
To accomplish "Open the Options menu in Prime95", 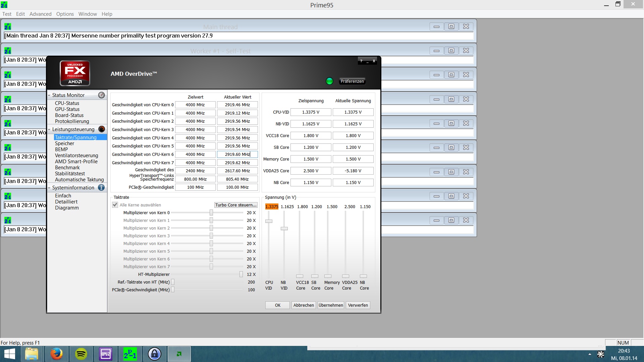I will (65, 14).
